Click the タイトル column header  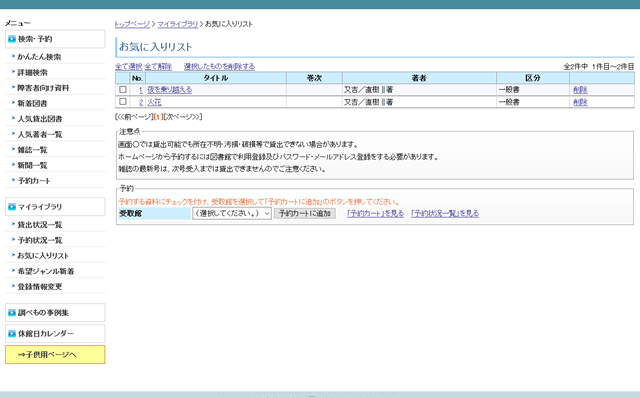216,78
